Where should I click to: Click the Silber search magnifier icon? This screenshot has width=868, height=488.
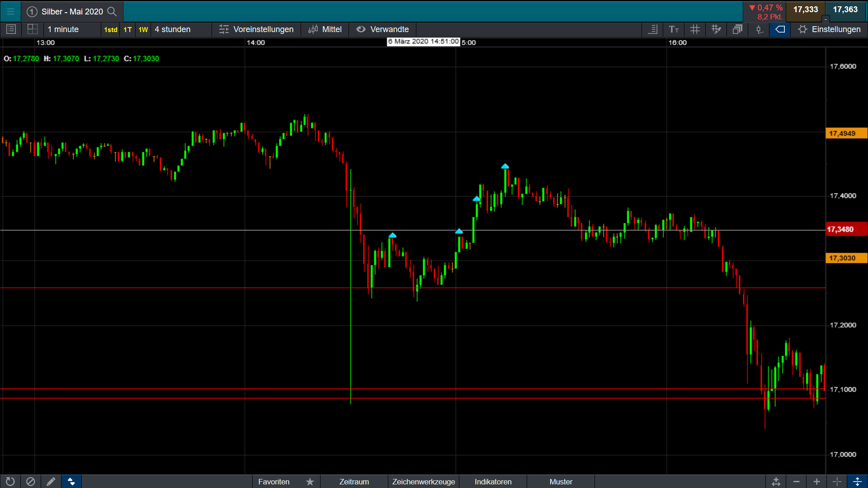[112, 11]
